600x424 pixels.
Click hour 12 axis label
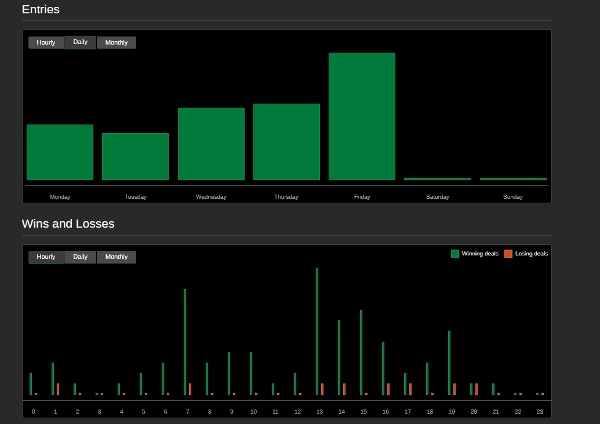tap(298, 412)
